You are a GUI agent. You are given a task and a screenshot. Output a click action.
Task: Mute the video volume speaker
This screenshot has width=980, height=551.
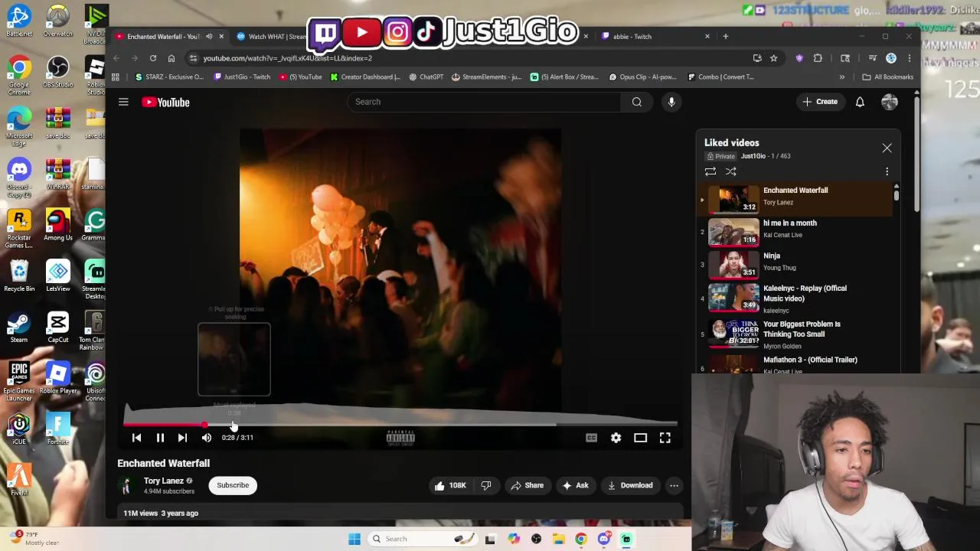click(x=206, y=438)
